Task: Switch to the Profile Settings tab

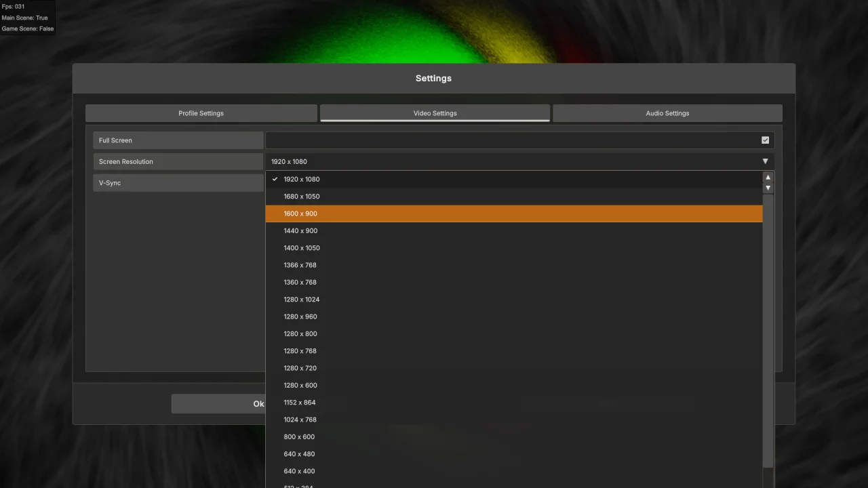Action: pos(201,113)
